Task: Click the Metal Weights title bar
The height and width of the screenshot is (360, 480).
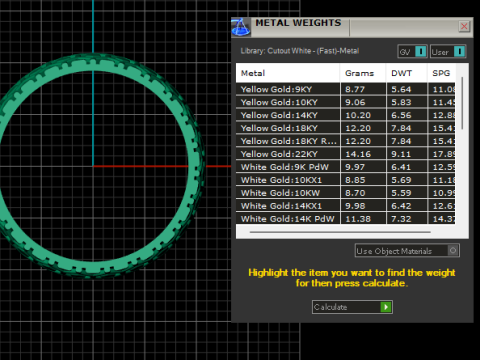Action: tap(353, 27)
